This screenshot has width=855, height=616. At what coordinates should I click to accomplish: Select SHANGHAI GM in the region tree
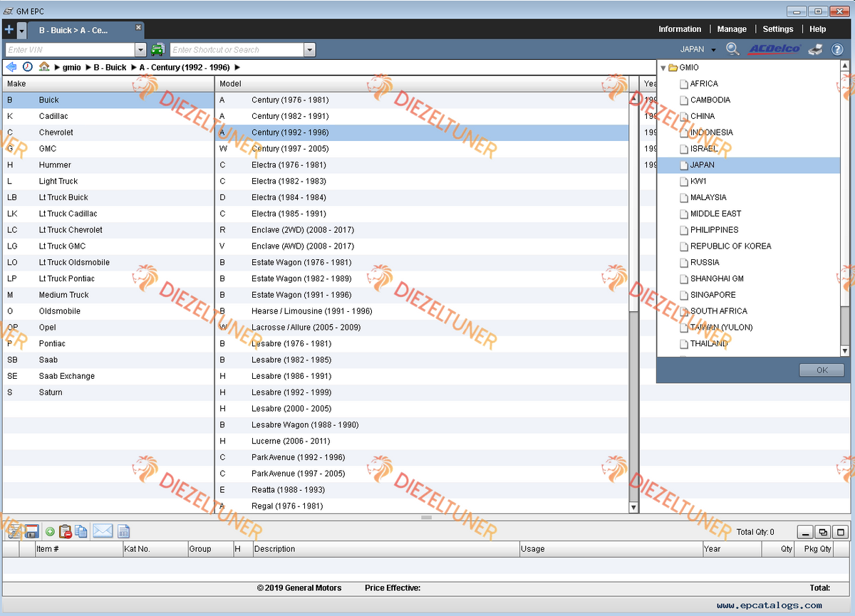click(x=717, y=279)
